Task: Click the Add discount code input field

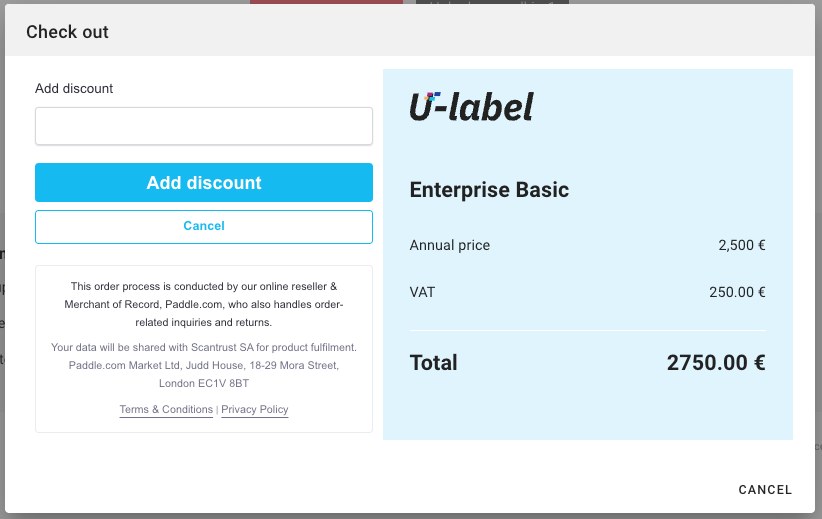Action: coord(204,127)
